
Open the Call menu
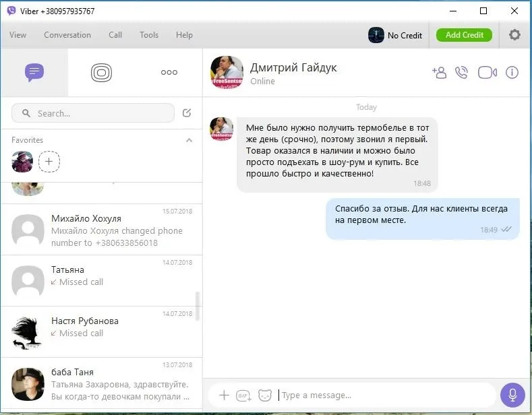[115, 35]
